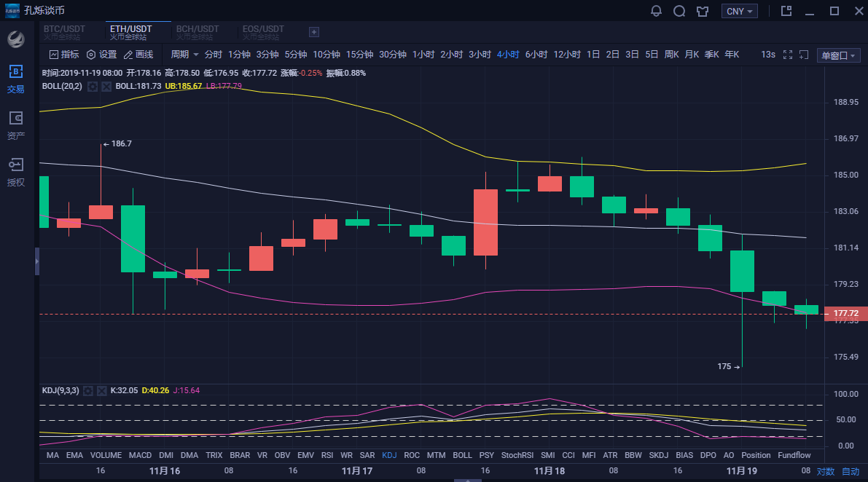Choose the VOLUME indicator
The width and height of the screenshot is (868, 482).
coord(106,456)
